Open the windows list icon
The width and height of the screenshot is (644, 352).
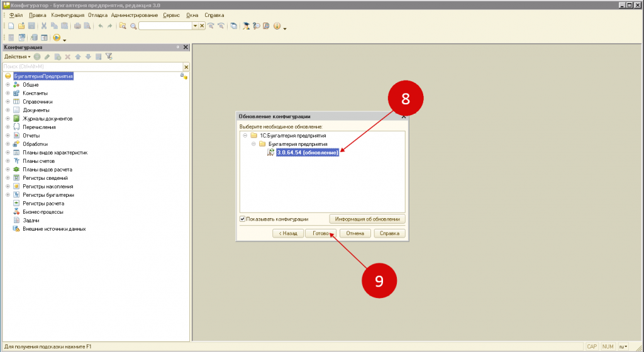pos(234,26)
